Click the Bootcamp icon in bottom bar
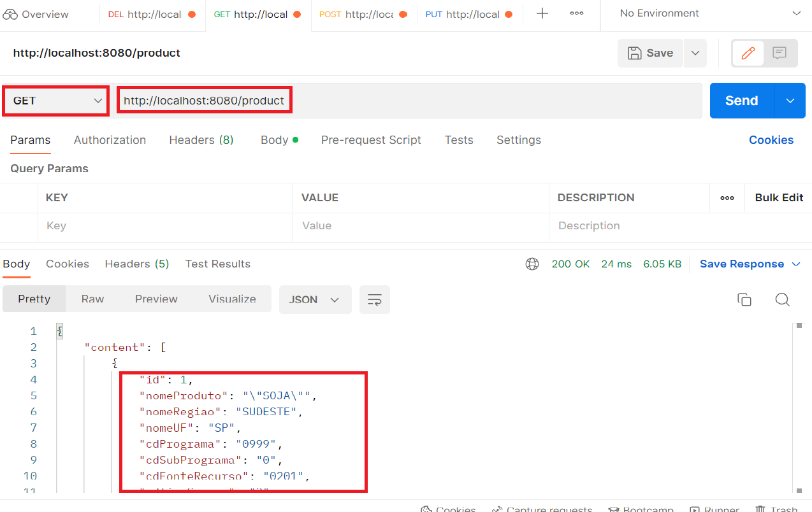 pyautogui.click(x=641, y=508)
